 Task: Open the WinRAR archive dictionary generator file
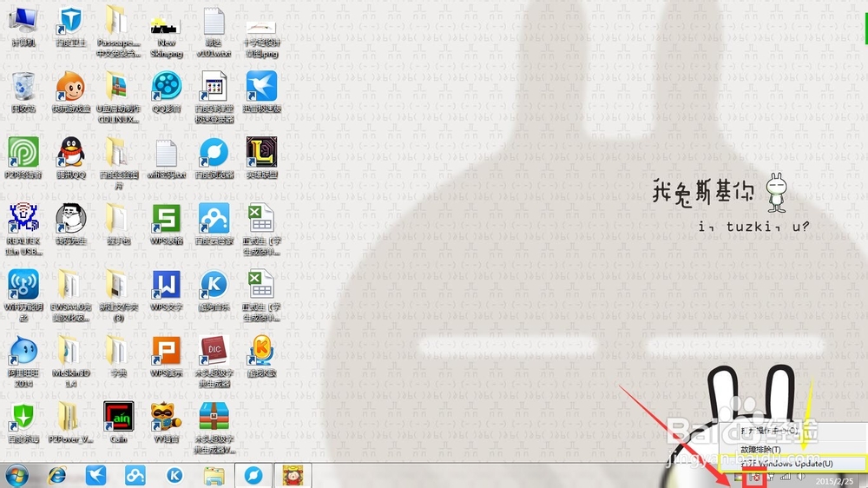[214, 427]
